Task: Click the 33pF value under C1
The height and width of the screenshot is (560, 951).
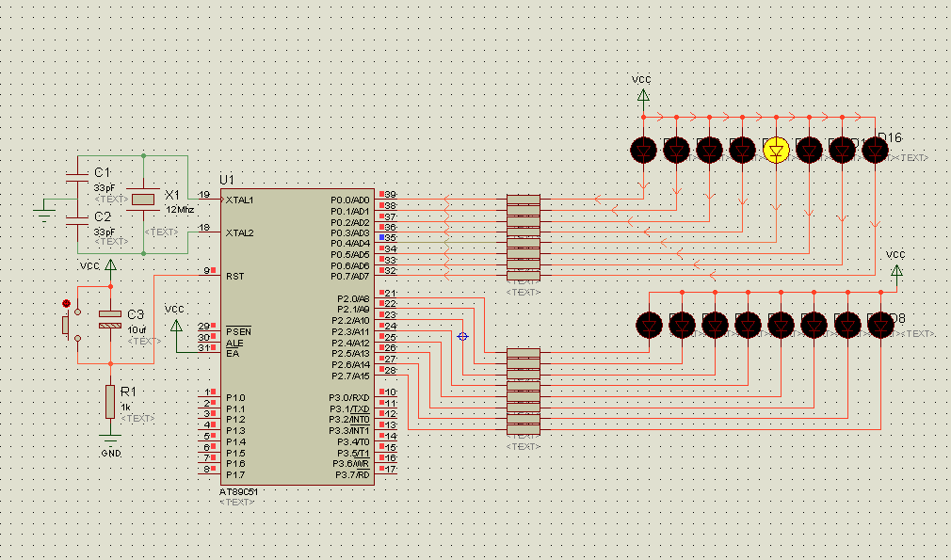Action: point(105,188)
